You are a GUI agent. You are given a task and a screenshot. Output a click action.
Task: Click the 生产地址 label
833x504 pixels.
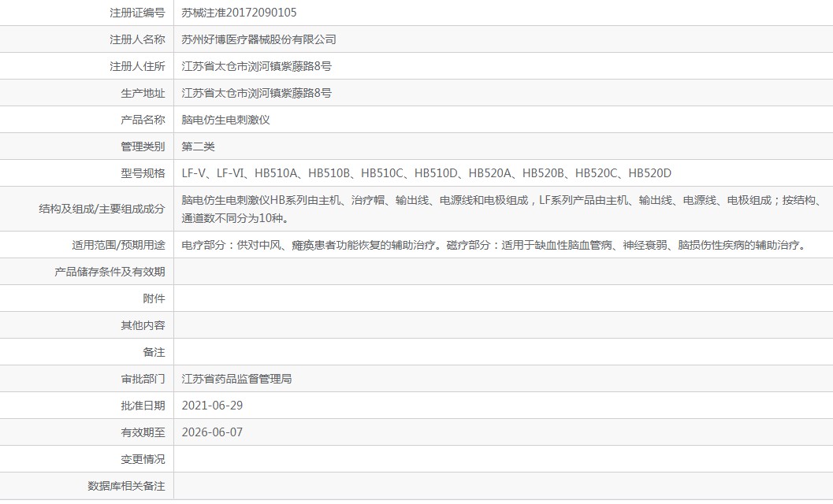[143, 93]
